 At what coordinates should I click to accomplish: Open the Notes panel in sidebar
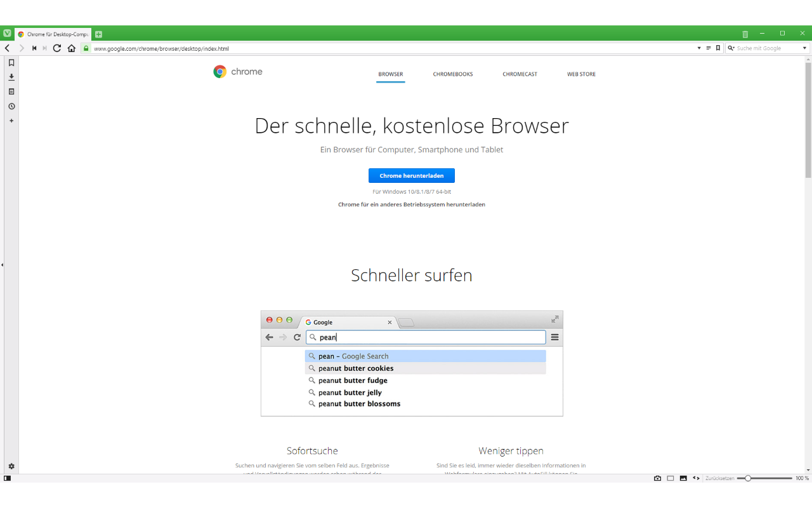pyautogui.click(x=11, y=92)
